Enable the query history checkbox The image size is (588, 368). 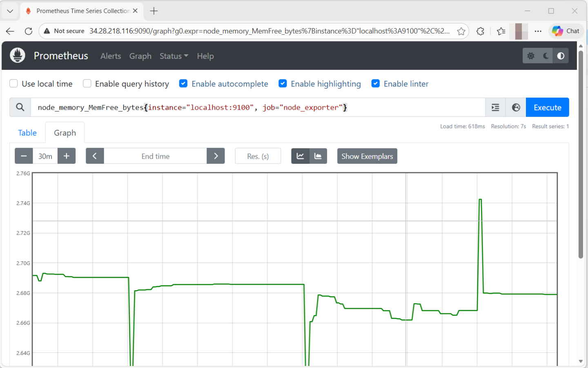pos(87,83)
